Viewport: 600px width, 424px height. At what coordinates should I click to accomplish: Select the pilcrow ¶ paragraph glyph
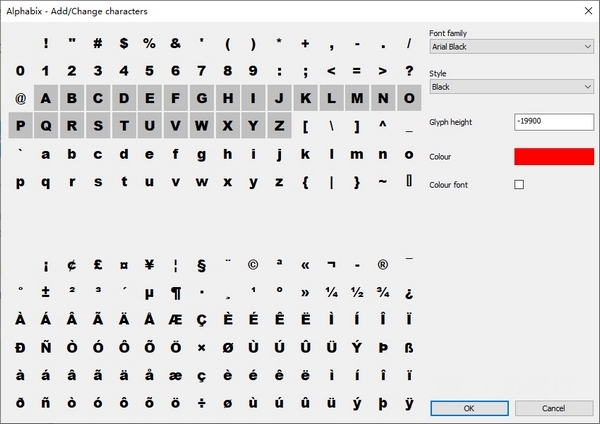click(x=175, y=293)
